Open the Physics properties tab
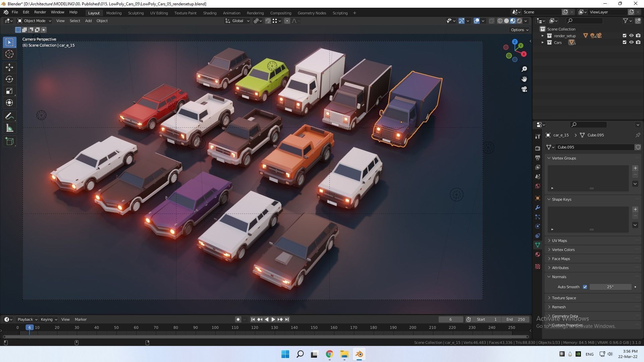Screen dimensions: 644x362 [538, 226]
